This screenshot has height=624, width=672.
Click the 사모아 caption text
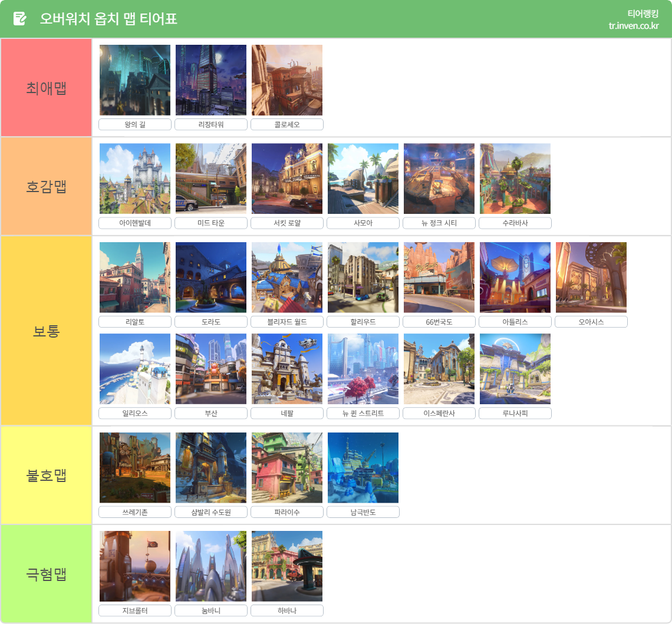click(x=363, y=223)
